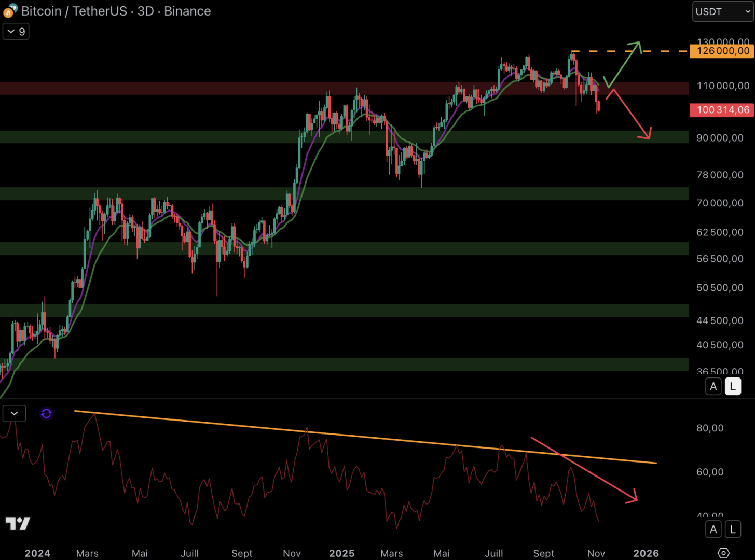The width and height of the screenshot is (755, 560).
Task: Click the red 100 314,06 current price label
Action: pyautogui.click(x=722, y=110)
